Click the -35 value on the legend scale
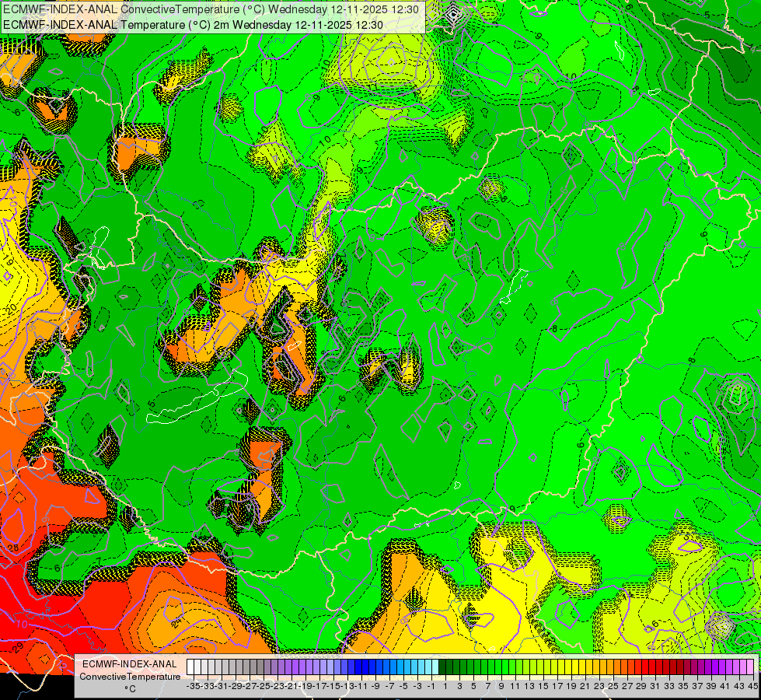761x700 pixels. [193, 686]
